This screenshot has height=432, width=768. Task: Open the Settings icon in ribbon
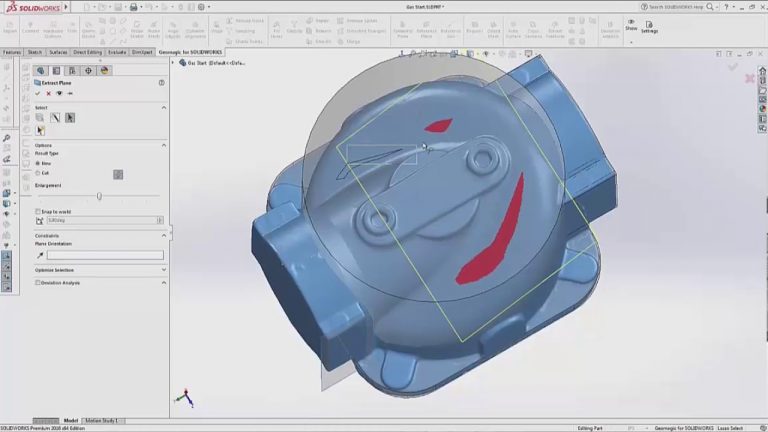649,27
